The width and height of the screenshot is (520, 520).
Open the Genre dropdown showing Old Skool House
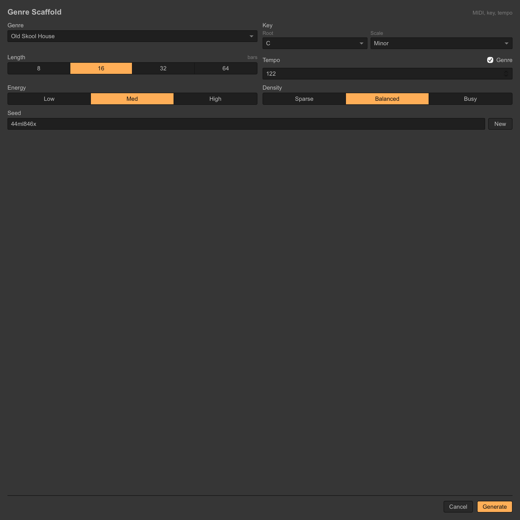(x=132, y=36)
